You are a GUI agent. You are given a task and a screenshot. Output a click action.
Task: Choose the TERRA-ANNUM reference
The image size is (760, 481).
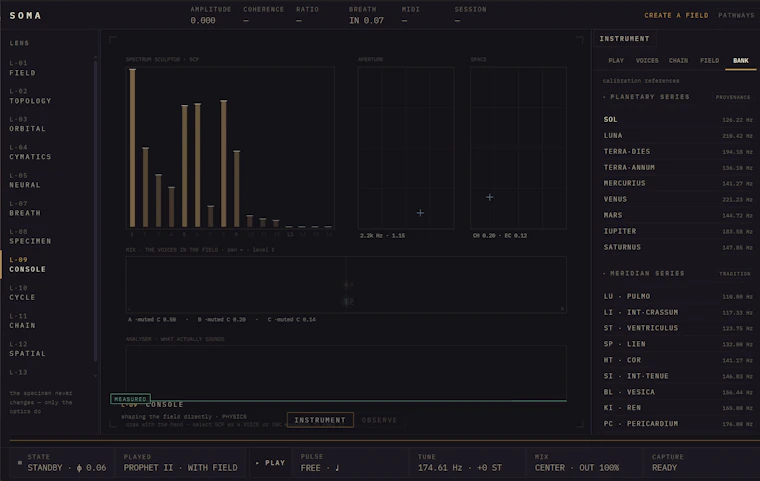[x=678, y=168]
